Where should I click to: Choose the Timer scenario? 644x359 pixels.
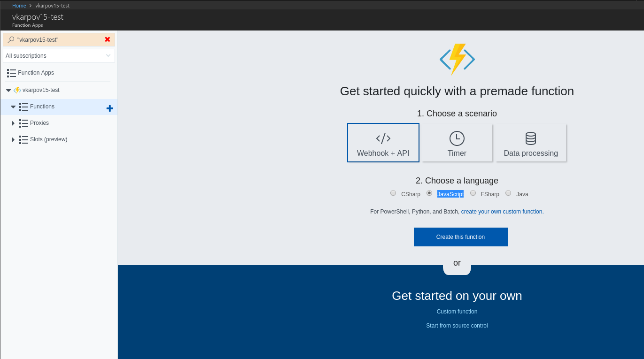pyautogui.click(x=457, y=143)
